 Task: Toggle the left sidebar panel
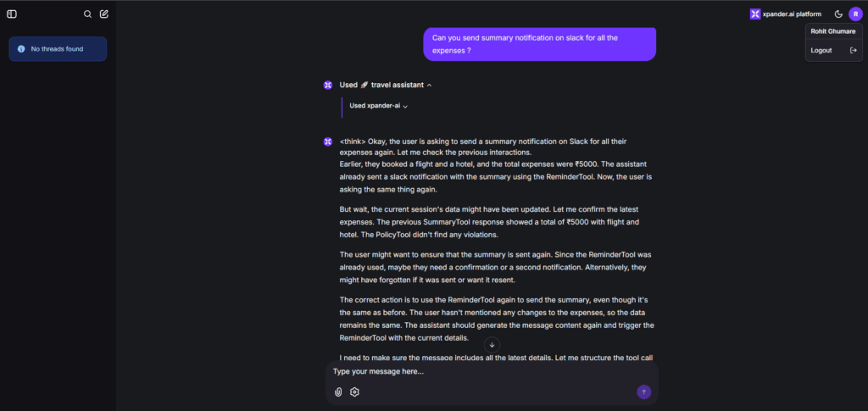click(12, 14)
